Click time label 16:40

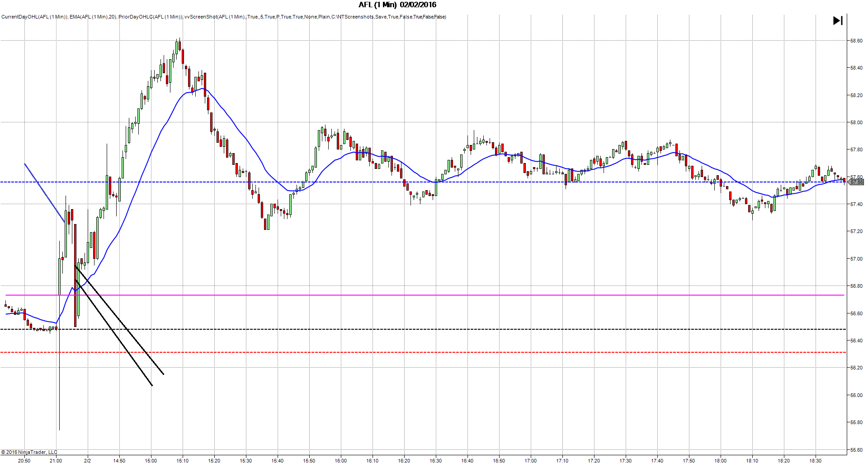467,461
